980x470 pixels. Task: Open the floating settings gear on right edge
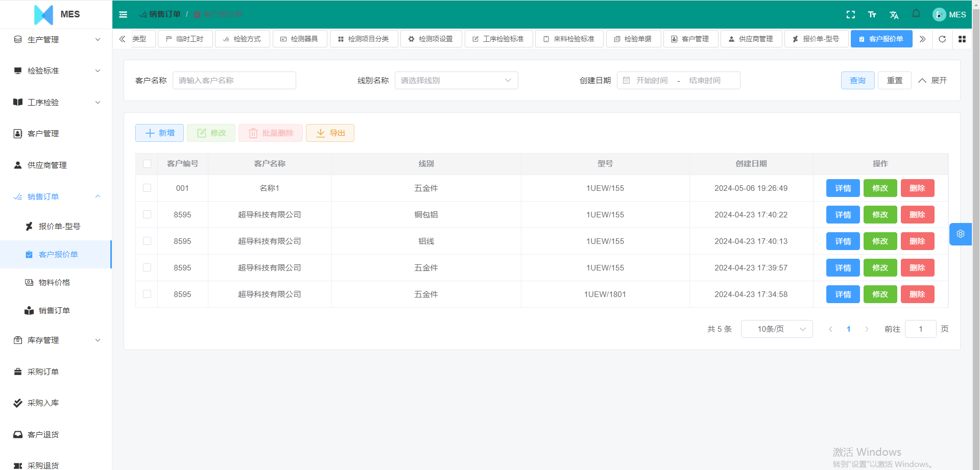[x=961, y=234]
